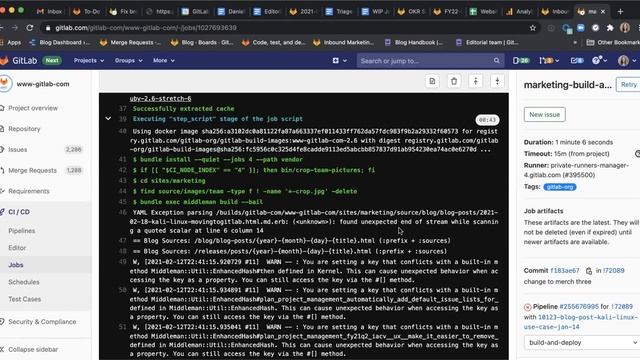
Task: Open pipeline #255676995 link
Action: coord(579,307)
